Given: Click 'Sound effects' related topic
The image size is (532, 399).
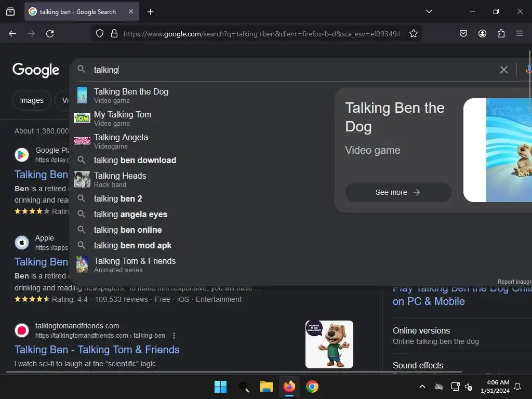Looking at the screenshot, I should click(x=418, y=365).
